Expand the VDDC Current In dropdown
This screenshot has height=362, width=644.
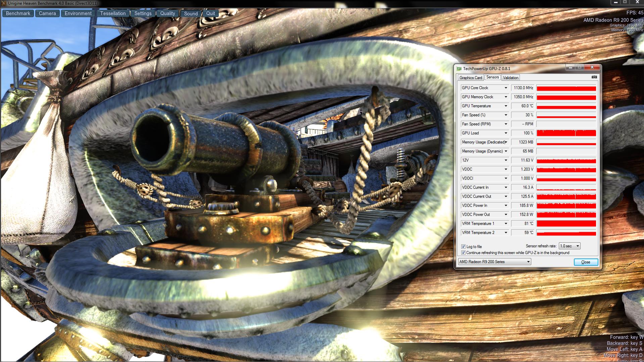tap(506, 188)
